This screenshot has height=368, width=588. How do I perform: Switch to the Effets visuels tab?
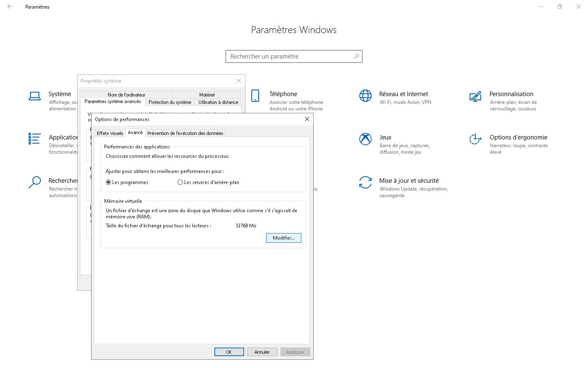pos(110,133)
